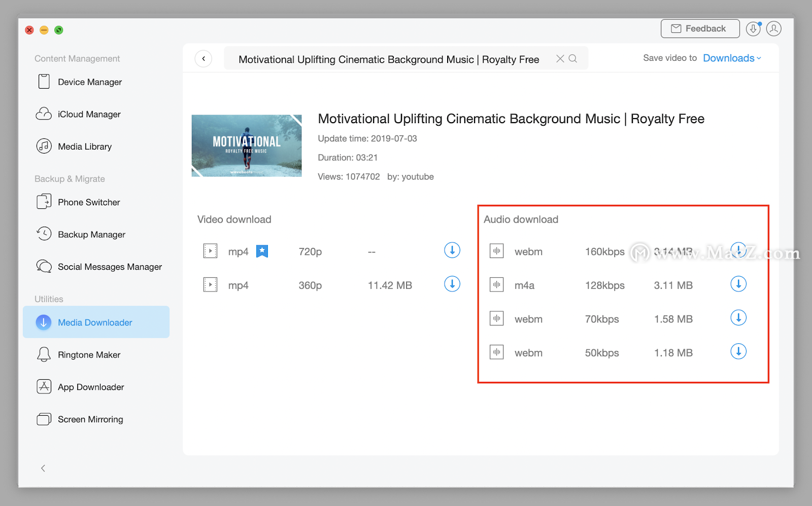Click the 'Audio download' heading
The width and height of the screenshot is (812, 506).
521,220
